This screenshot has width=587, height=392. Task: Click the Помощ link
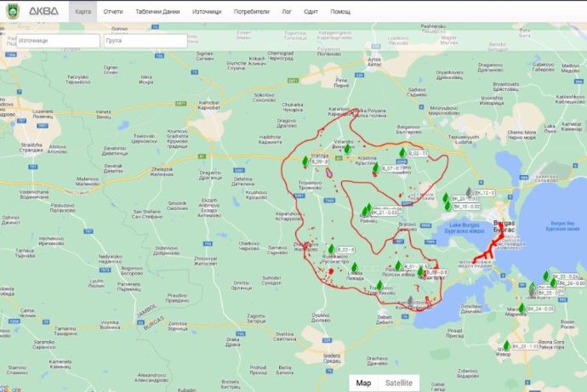coord(339,12)
